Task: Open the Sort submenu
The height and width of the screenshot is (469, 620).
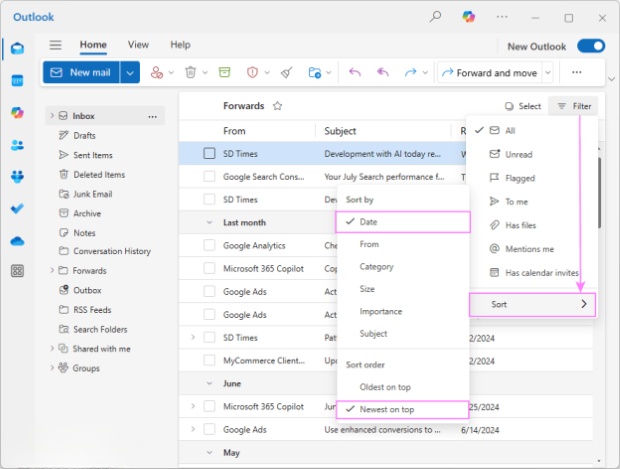Action: tap(532, 304)
